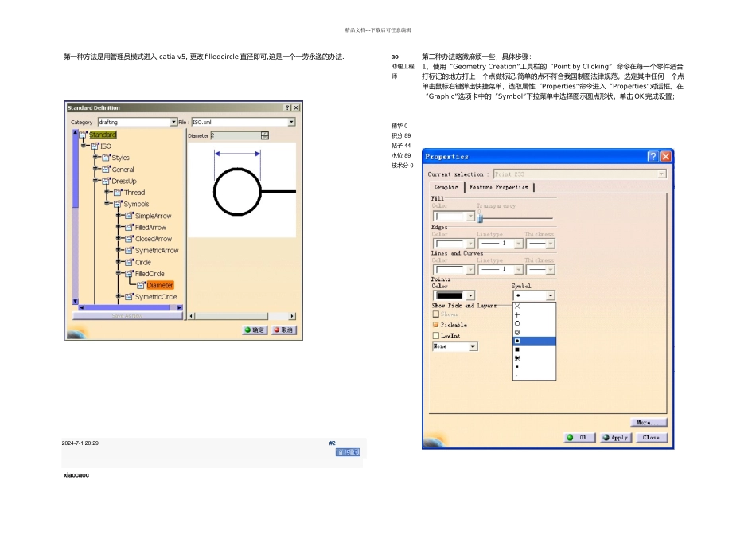Screen dimensions: 756x535
Task: Click the help button in Standard Definition
Action: 287,107
